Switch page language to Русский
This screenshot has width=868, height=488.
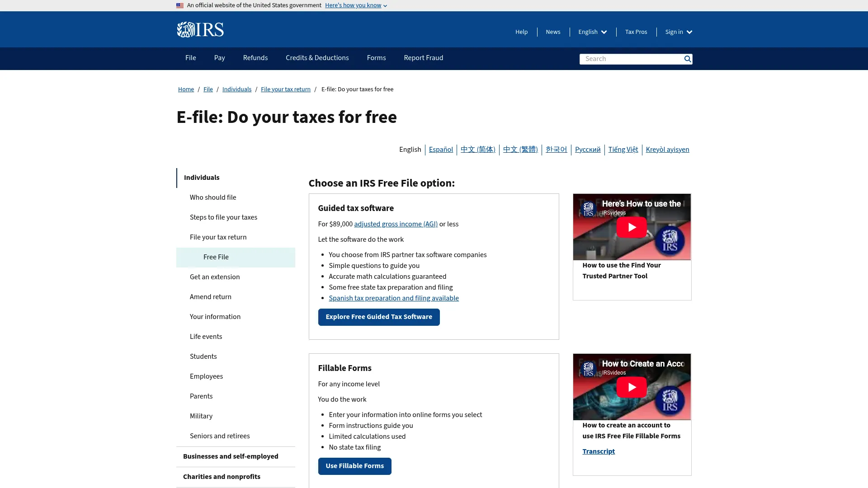[588, 150]
